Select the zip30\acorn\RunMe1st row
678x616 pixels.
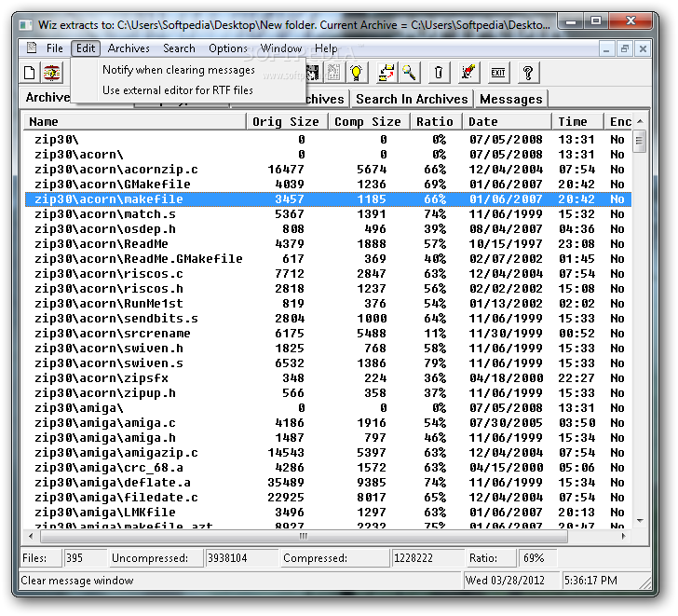328,304
